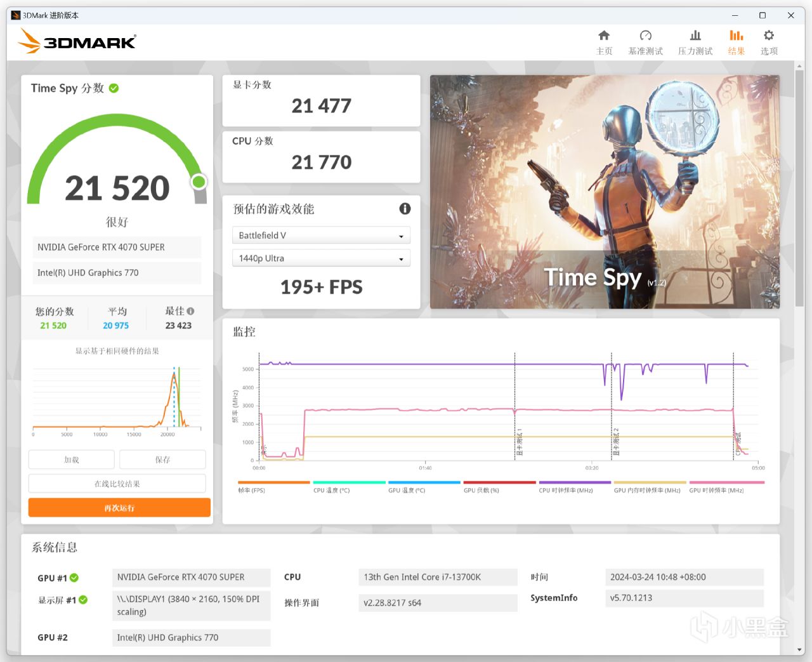Toggle the GPU 时钟频率 pink legend

click(x=726, y=487)
